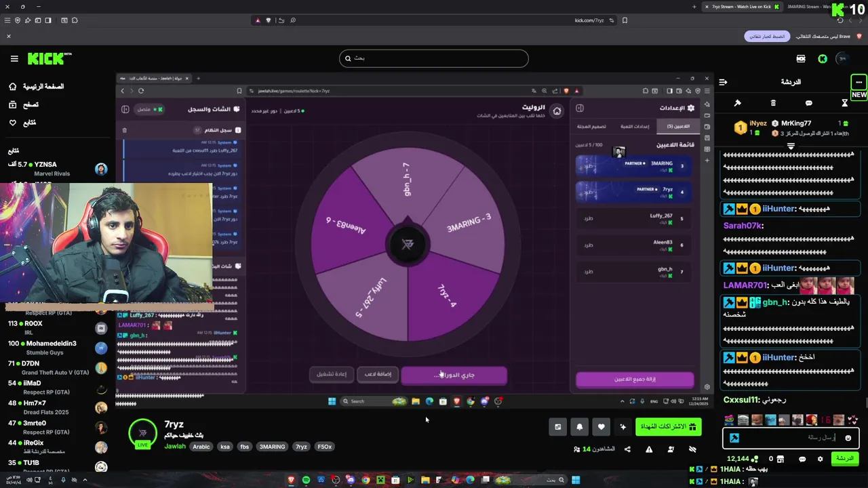This screenshot has height=488, width=868.
Task: Close the Brave default browser notification bar
Action: pos(9,36)
